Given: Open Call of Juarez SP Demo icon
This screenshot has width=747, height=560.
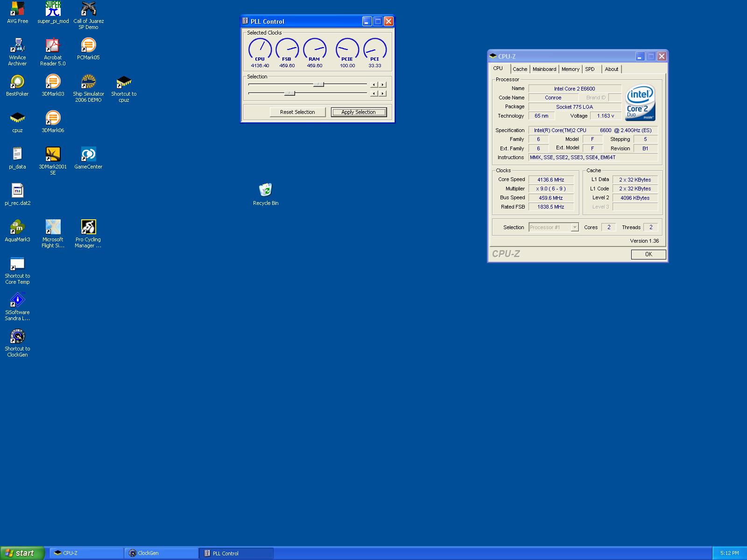Looking at the screenshot, I should [88, 15].
